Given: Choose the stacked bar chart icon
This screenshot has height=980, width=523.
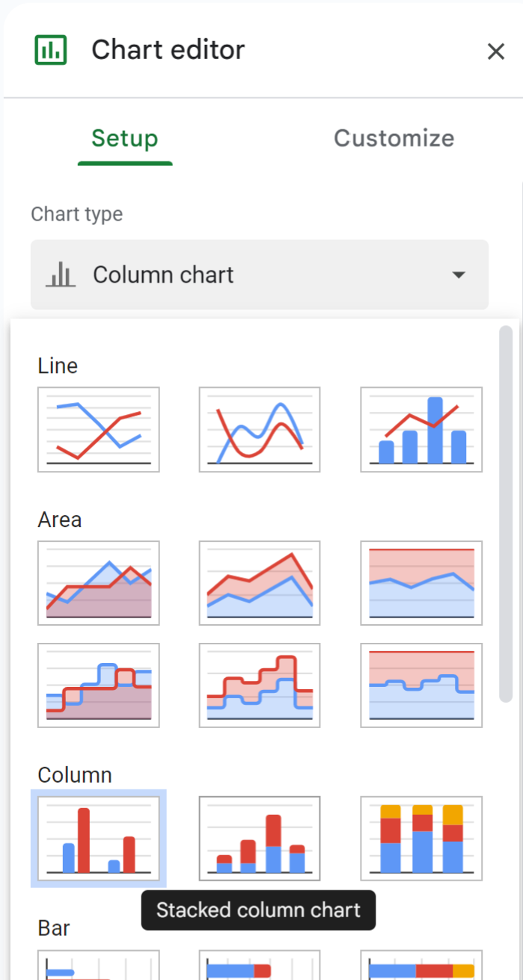Looking at the screenshot, I should point(260,965).
